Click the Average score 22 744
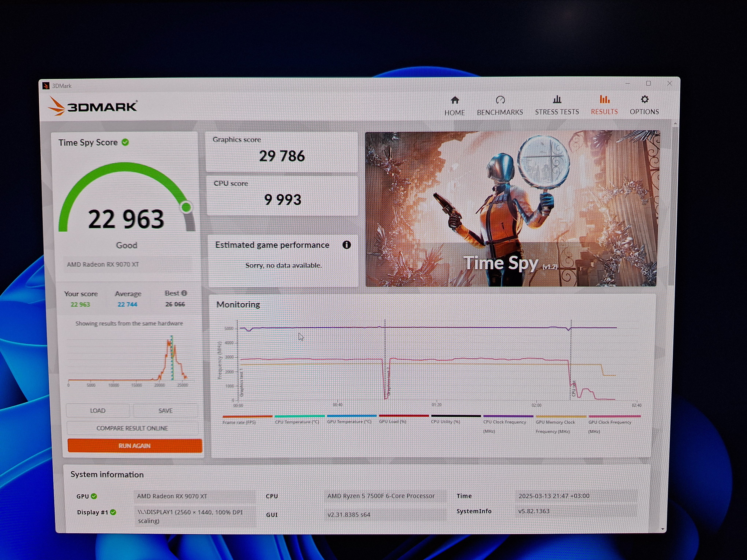The image size is (747, 560). pyautogui.click(x=127, y=304)
